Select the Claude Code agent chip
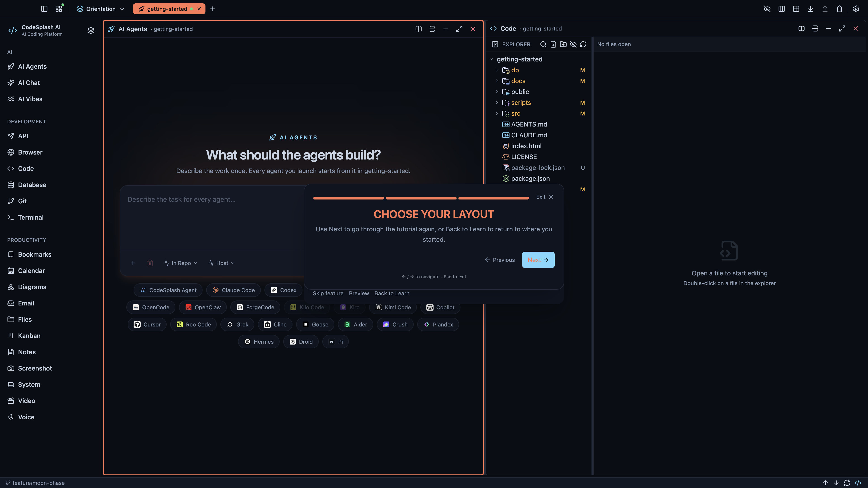Screen dimensions: 868x488 pyautogui.click(x=234, y=290)
